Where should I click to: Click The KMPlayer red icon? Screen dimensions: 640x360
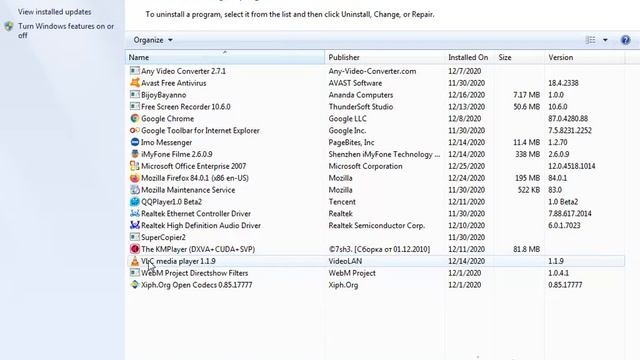135,249
